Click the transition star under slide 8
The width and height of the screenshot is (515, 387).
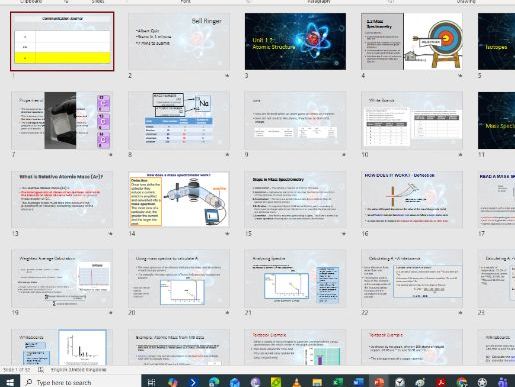pos(227,155)
